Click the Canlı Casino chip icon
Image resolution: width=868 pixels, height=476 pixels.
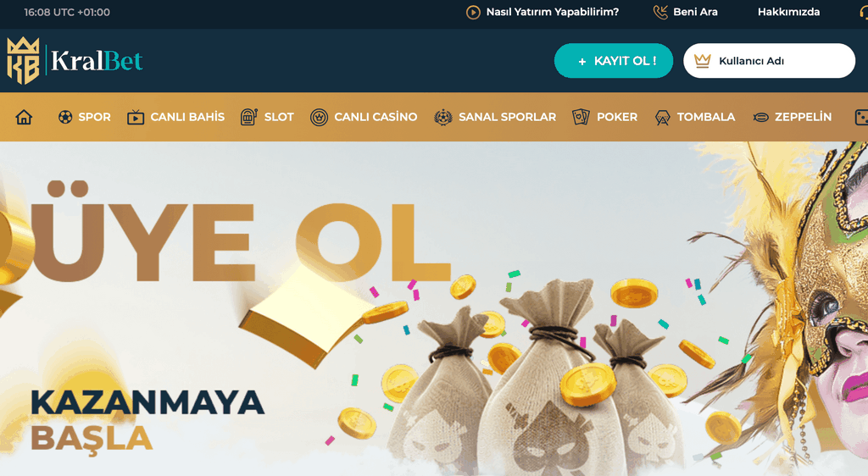coord(319,117)
